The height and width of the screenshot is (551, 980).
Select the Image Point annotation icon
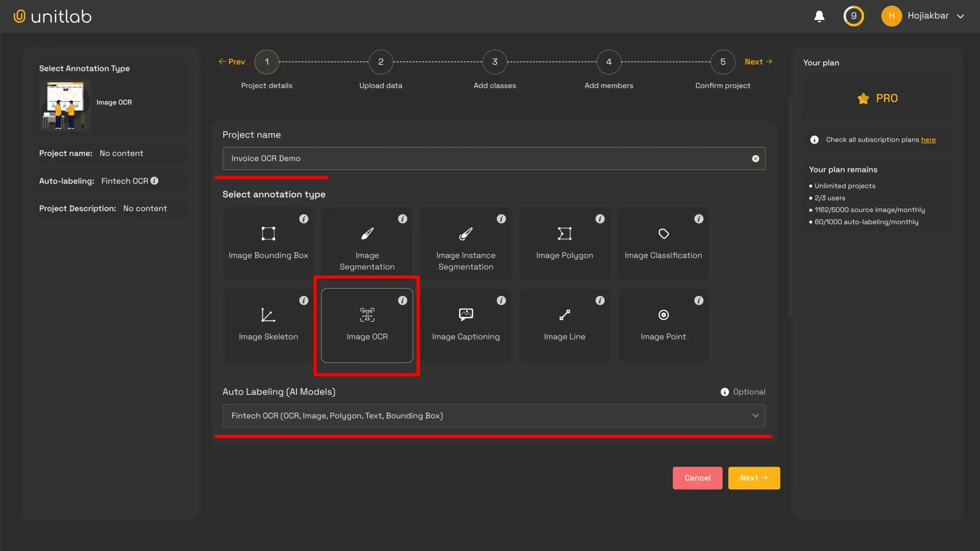click(663, 315)
